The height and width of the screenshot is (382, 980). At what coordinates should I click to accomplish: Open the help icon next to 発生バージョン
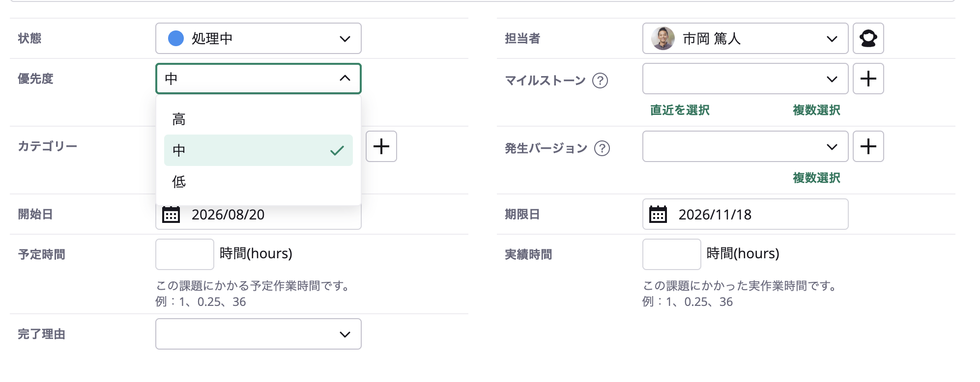pyautogui.click(x=602, y=148)
